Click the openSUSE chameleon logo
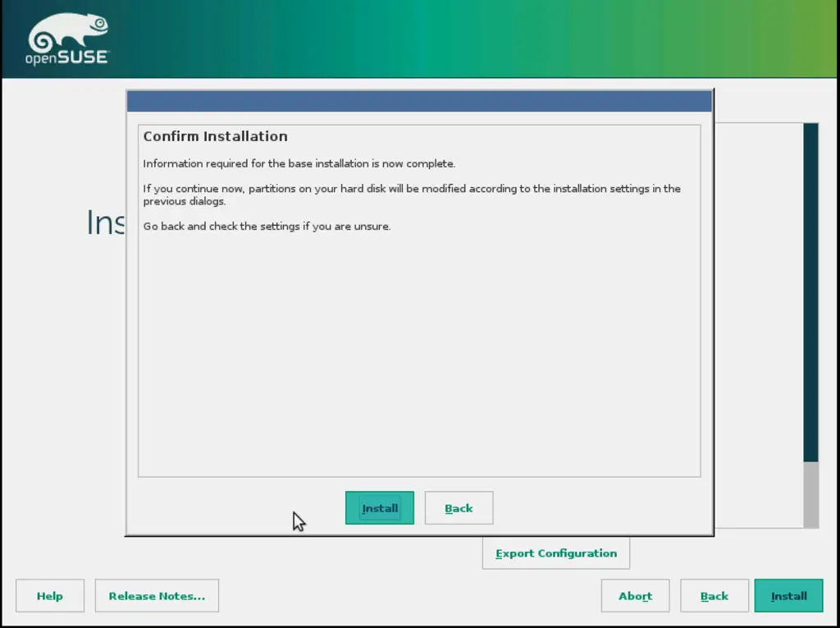This screenshot has height=628, width=840. tap(67, 39)
